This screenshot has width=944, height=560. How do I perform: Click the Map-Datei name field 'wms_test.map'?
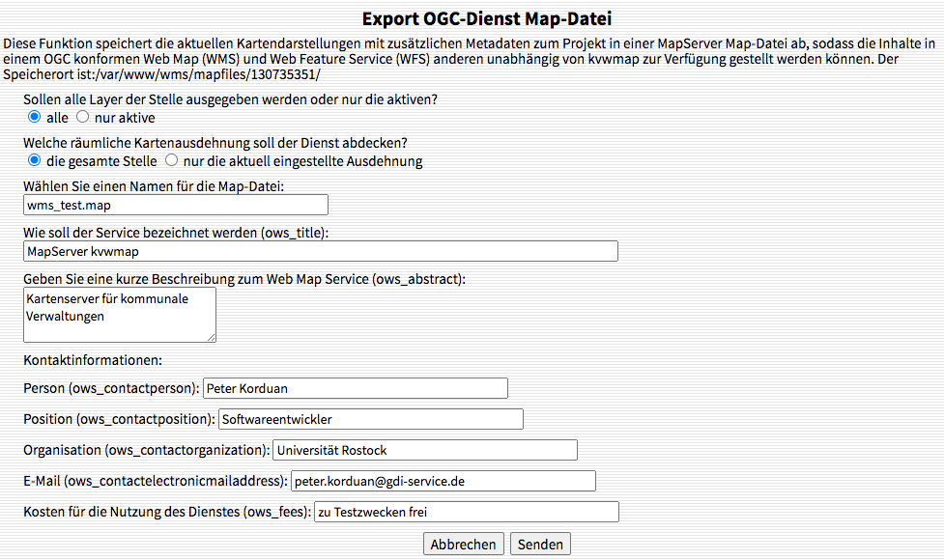[x=176, y=205]
